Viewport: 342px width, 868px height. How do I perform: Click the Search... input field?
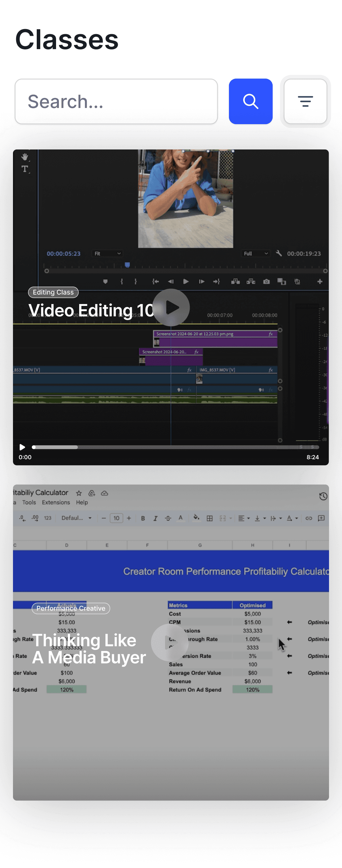[x=116, y=101]
